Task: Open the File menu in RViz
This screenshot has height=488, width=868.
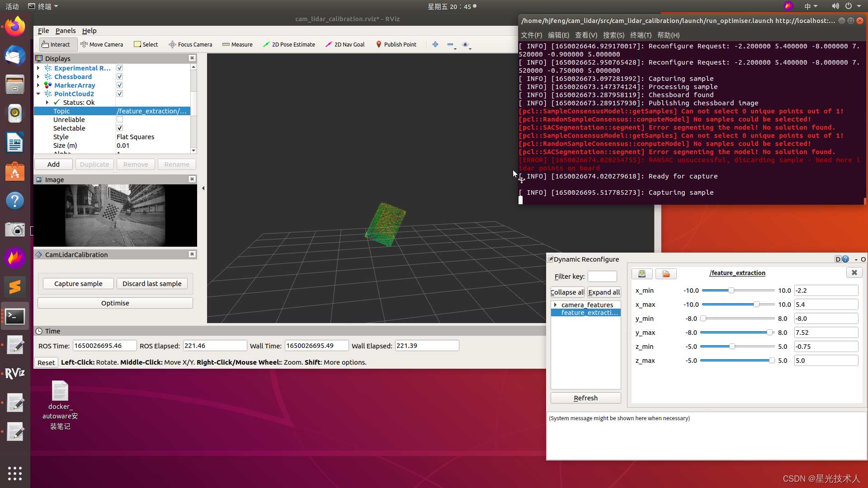Action: tap(43, 31)
